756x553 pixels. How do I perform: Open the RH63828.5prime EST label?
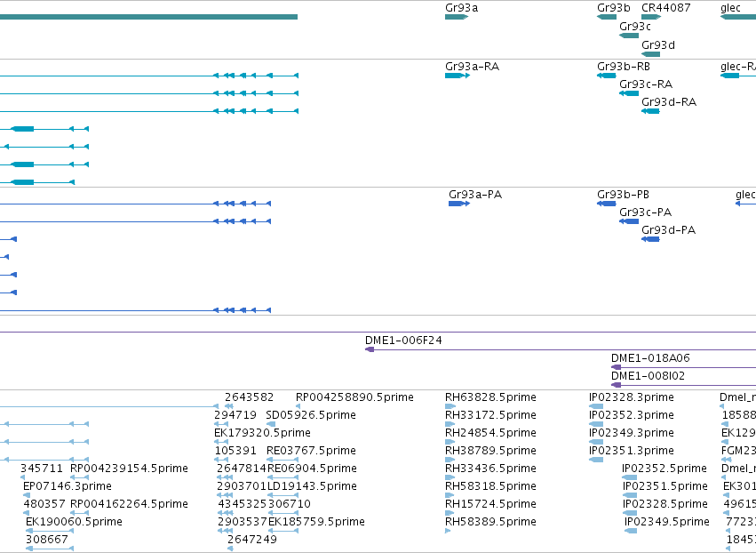(490, 397)
